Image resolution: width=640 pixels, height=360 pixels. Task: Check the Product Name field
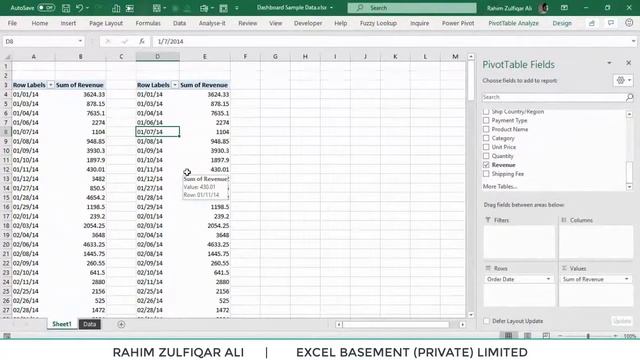(486, 129)
